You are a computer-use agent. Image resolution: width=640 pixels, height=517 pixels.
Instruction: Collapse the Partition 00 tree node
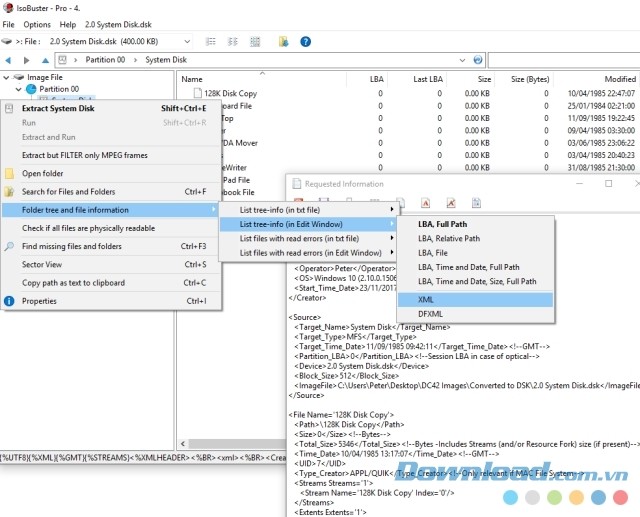click(x=18, y=89)
